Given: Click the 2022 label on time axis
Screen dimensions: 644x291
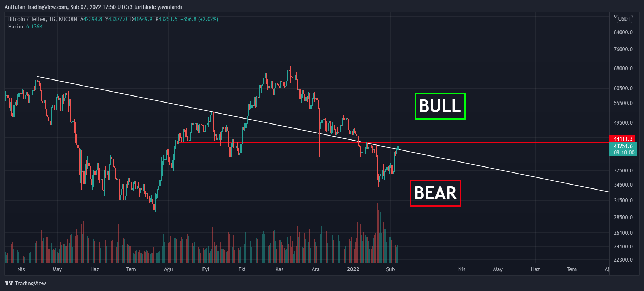Looking at the screenshot, I should click(x=353, y=269).
